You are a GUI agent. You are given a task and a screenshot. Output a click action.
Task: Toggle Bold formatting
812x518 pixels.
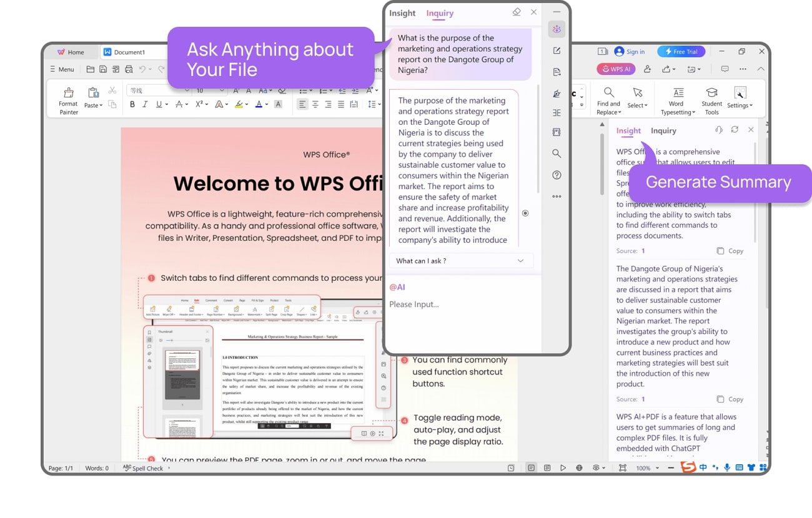(x=132, y=105)
